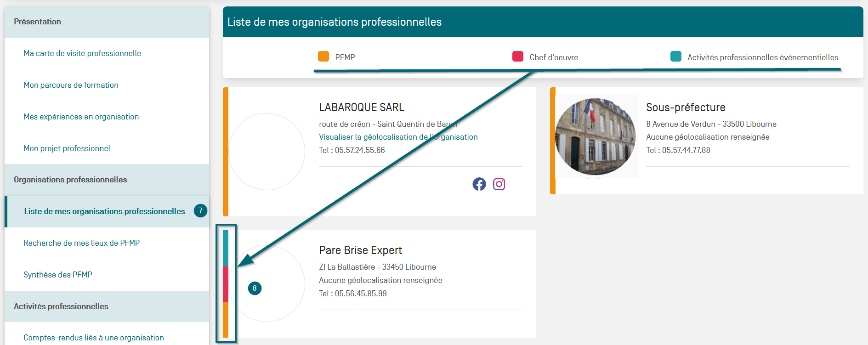Screen dimensions: 868x345
Task: Go to Synthèse des PFMP
Action: (x=57, y=275)
